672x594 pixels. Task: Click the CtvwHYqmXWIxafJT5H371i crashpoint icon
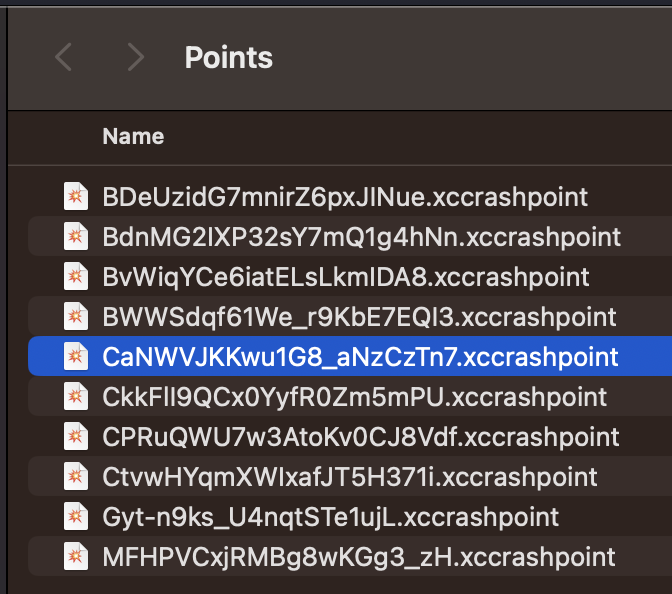[77, 477]
